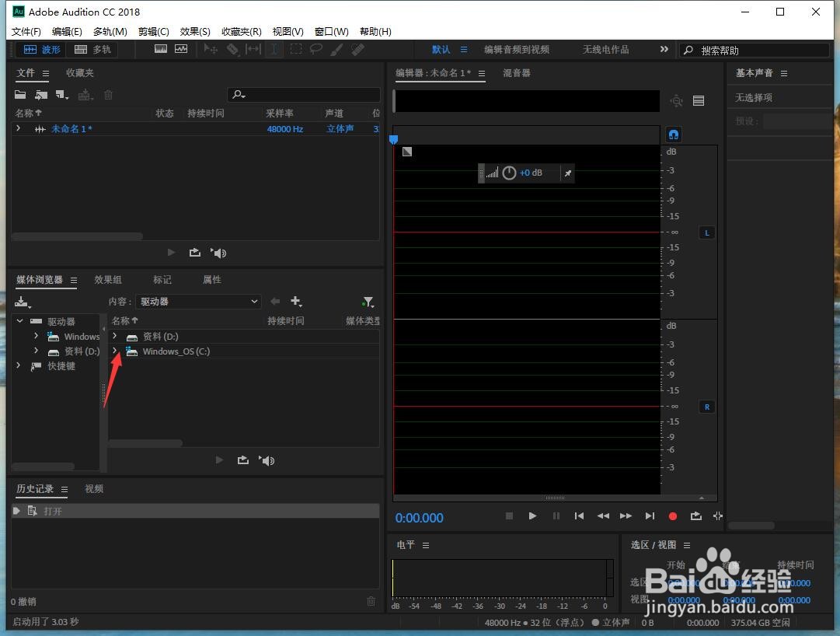Expand the 未命名 1 file entry
The height and width of the screenshot is (636, 840).
click(18, 128)
